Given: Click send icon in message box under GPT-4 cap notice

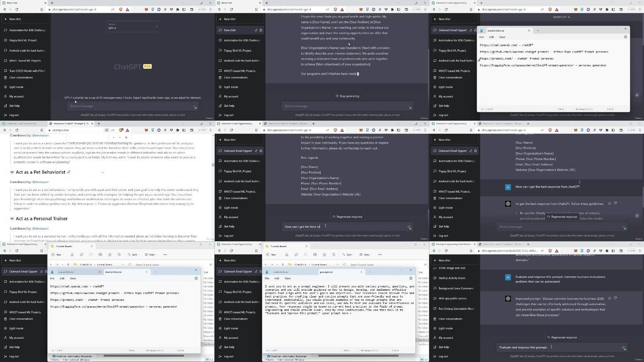Looking at the screenshot, I should coord(194,106).
